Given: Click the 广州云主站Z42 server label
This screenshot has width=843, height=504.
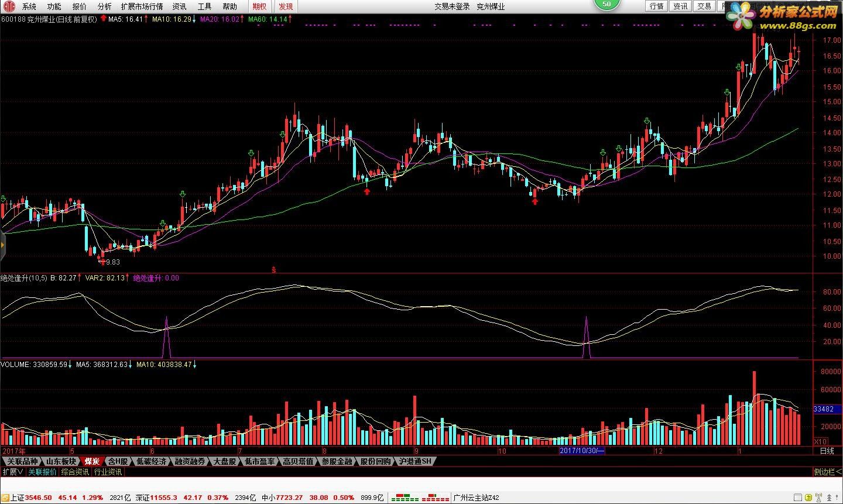Looking at the screenshot, I should click(477, 498).
